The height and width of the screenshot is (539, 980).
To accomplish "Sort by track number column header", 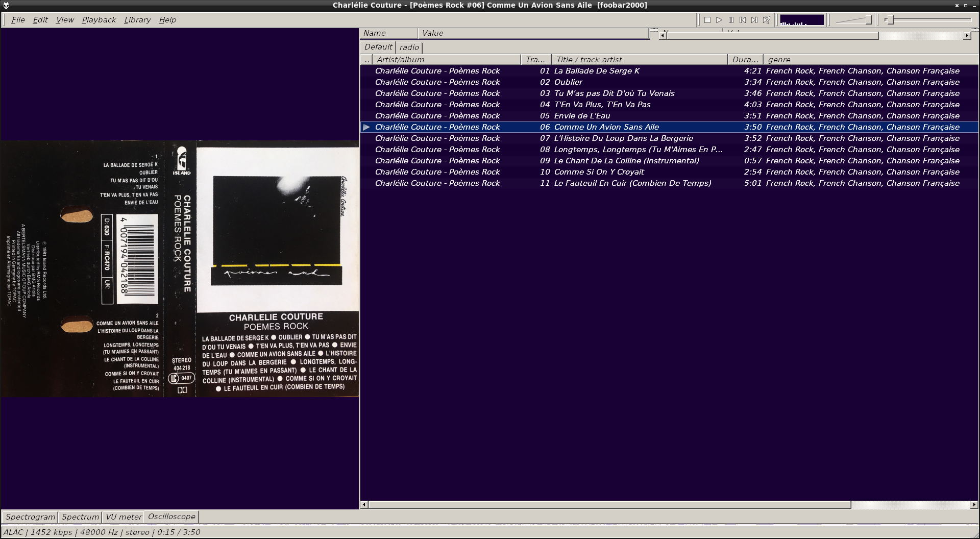I will [535, 60].
